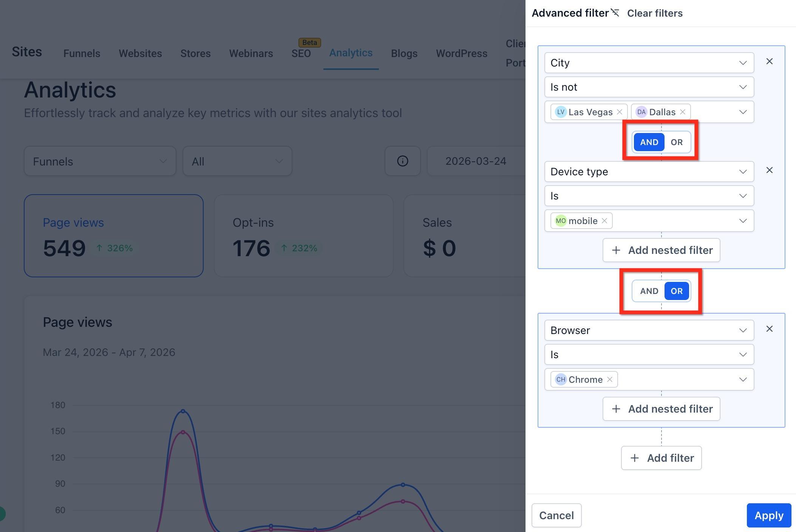The width and height of the screenshot is (796, 532).
Task: Open the Browser field dropdown
Action: point(649,330)
